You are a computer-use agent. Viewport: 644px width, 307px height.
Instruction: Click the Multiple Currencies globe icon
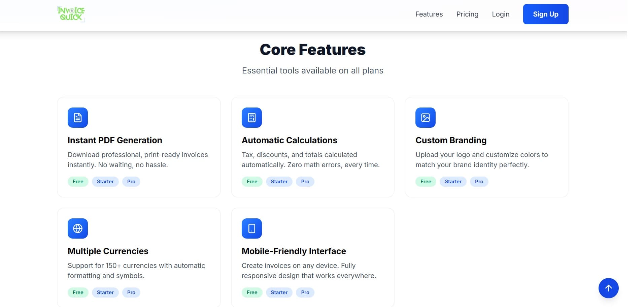(77, 228)
